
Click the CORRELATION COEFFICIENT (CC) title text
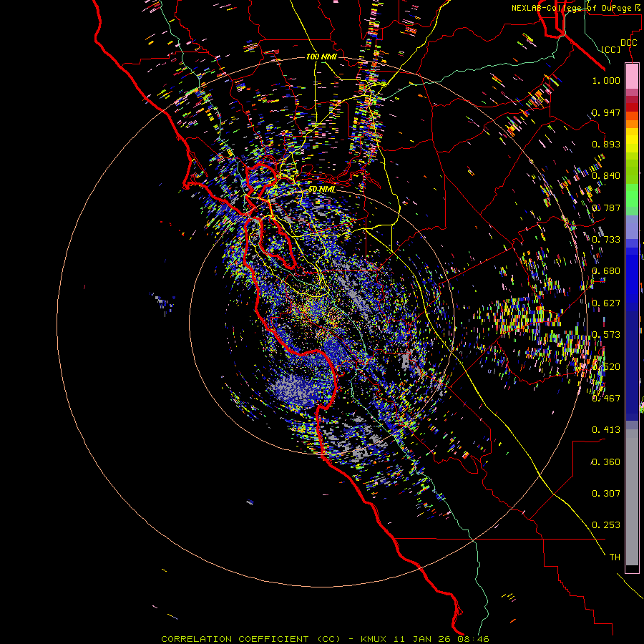tap(251, 639)
